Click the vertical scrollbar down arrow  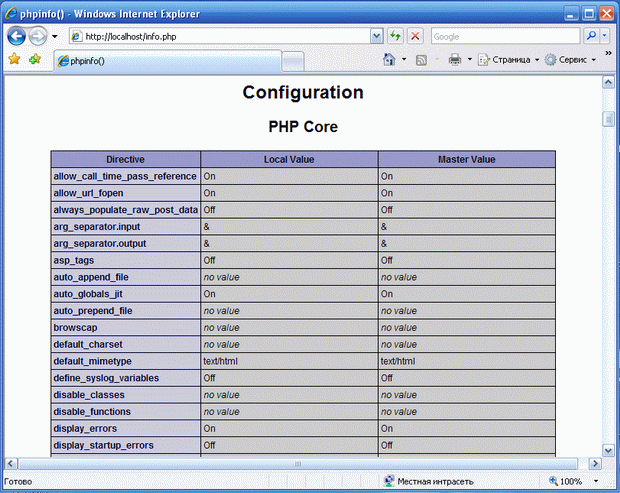coord(607,449)
